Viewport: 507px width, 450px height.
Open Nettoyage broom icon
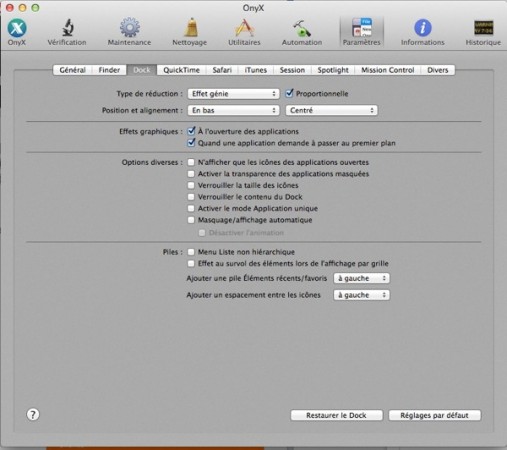(x=190, y=32)
